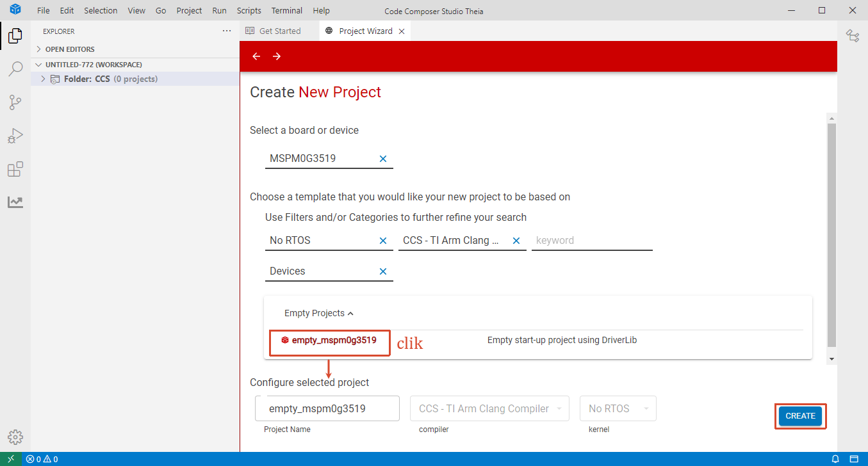The width and height of the screenshot is (868, 466).
Task: Open the Source Control view icon
Action: 15,102
